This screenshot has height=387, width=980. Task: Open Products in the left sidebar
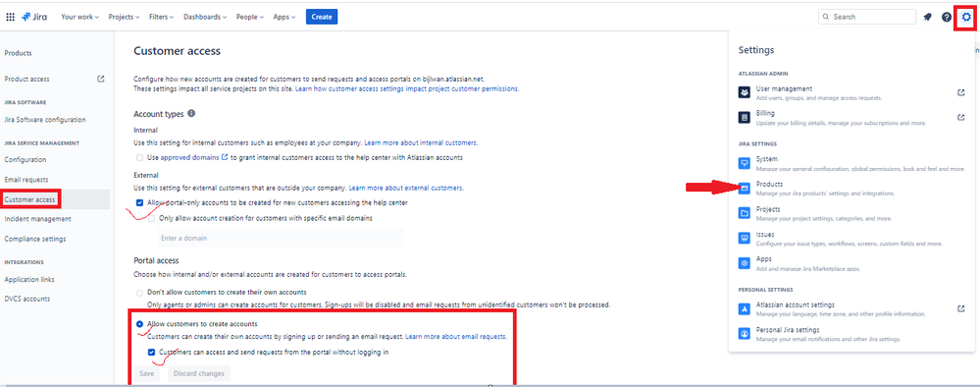click(x=18, y=53)
